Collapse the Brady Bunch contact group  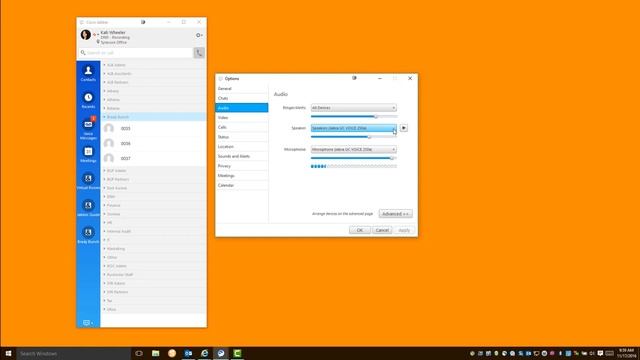point(153,117)
